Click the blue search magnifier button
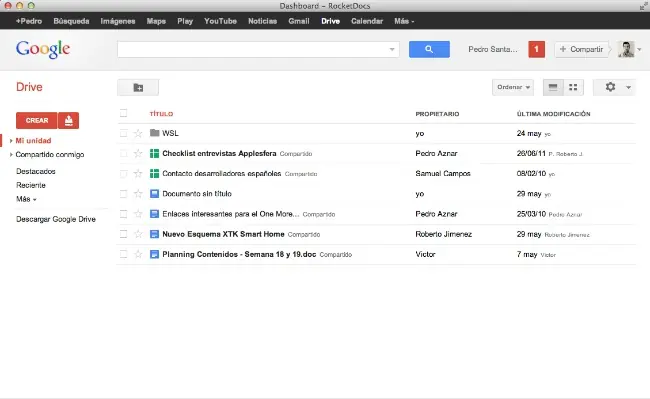The width and height of the screenshot is (650, 399). (x=429, y=49)
